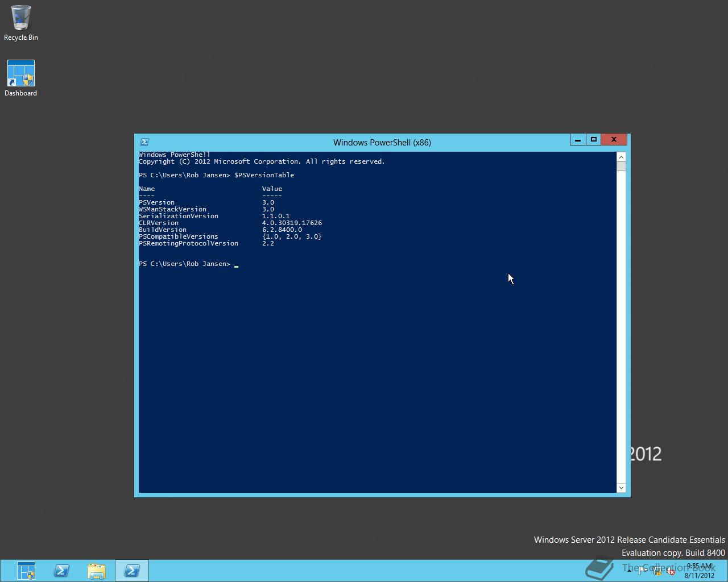Minimize the PowerShell window
The height and width of the screenshot is (582, 728).
[x=578, y=140]
